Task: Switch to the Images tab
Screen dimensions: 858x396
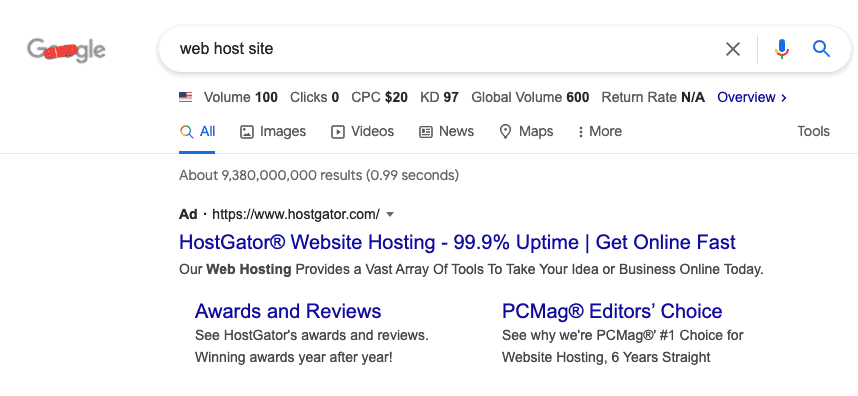Action: pos(273,131)
